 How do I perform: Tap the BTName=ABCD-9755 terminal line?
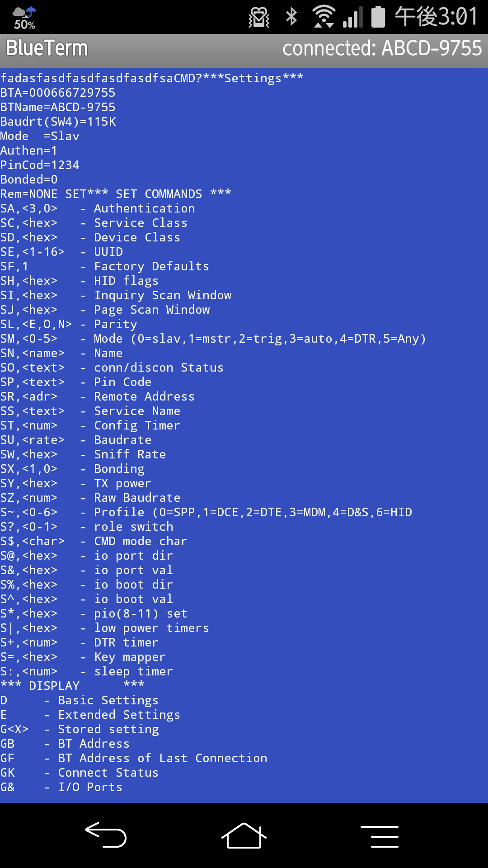[x=58, y=107]
